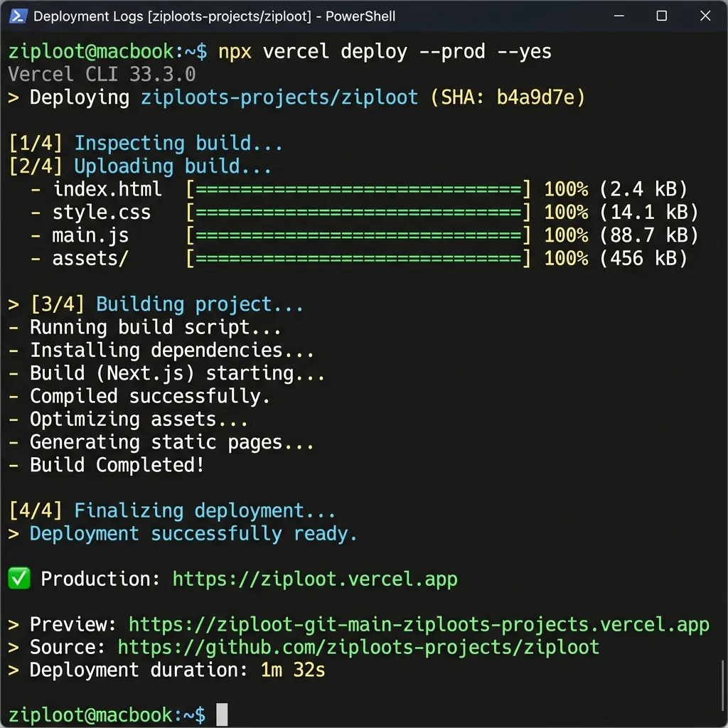The height and width of the screenshot is (728, 728).
Task: Click the 'Build Completed!' line
Action: tap(117, 465)
